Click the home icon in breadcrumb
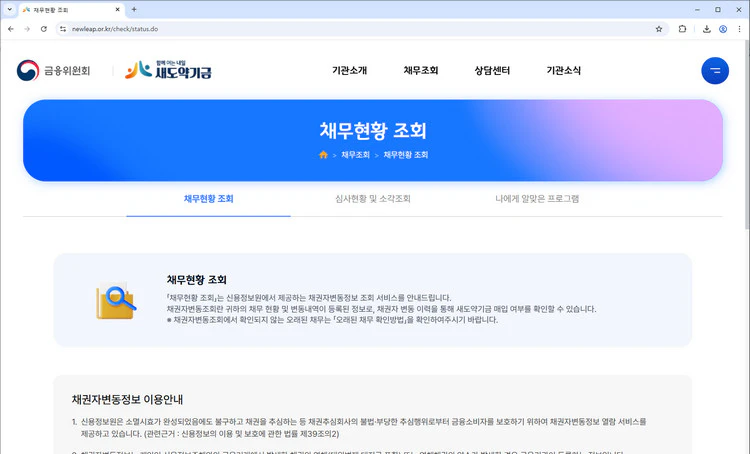This screenshot has height=454, width=750. tap(323, 155)
